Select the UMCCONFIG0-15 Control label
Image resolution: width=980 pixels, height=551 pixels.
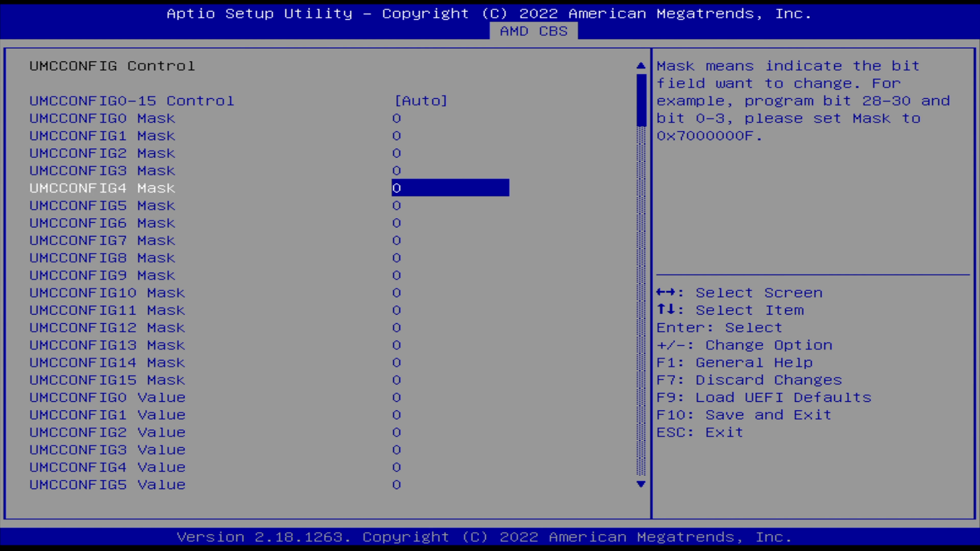pos(132,101)
